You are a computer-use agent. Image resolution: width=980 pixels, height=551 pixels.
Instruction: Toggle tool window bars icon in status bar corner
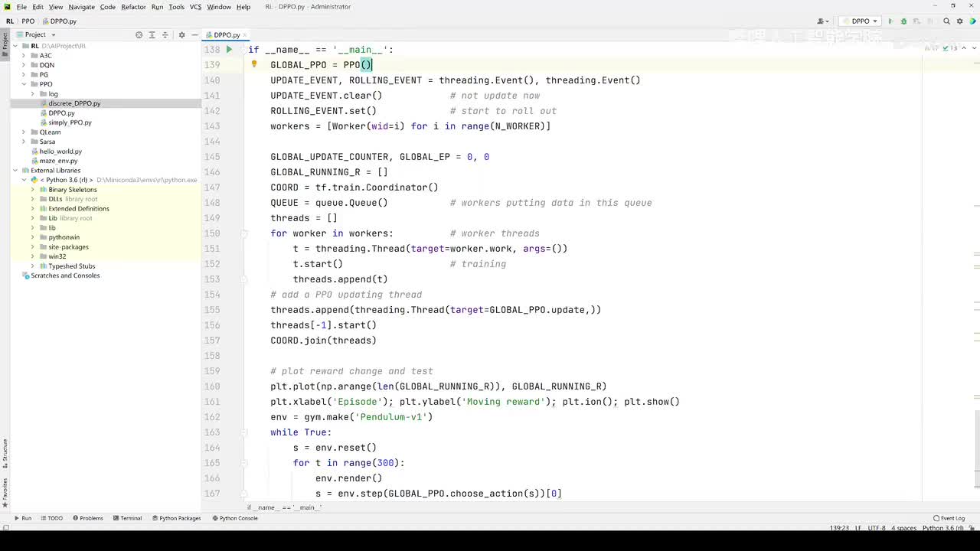[5, 528]
